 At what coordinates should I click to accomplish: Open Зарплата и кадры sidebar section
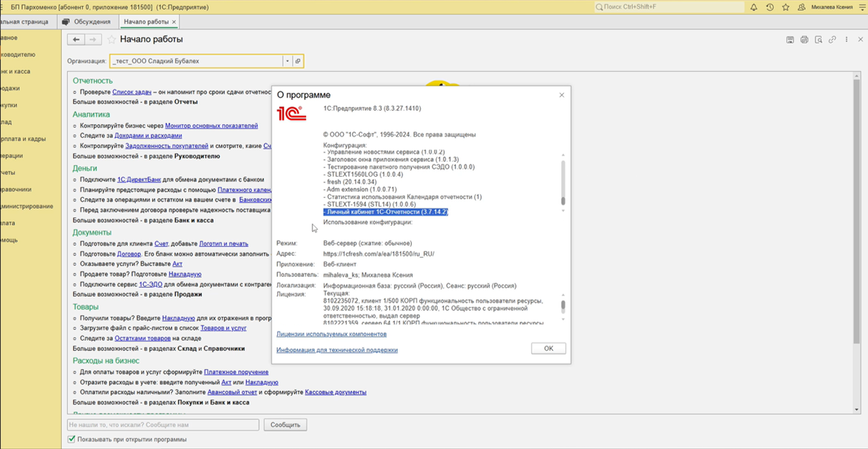pyautogui.click(x=23, y=139)
